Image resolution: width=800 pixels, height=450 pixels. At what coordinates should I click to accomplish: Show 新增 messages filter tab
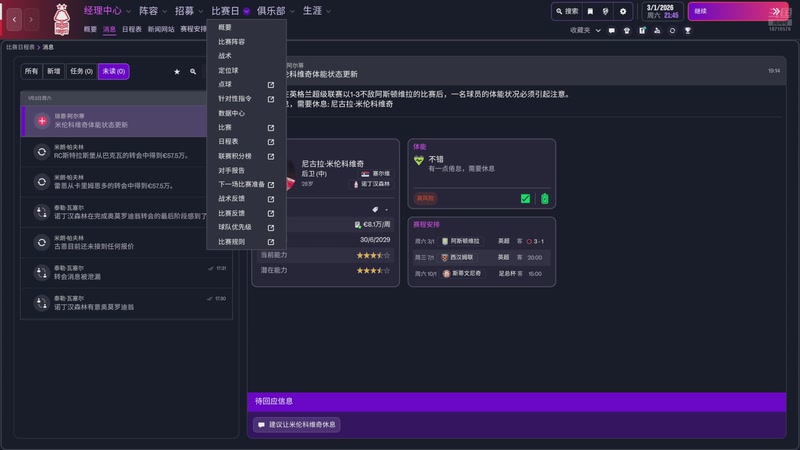[54, 71]
